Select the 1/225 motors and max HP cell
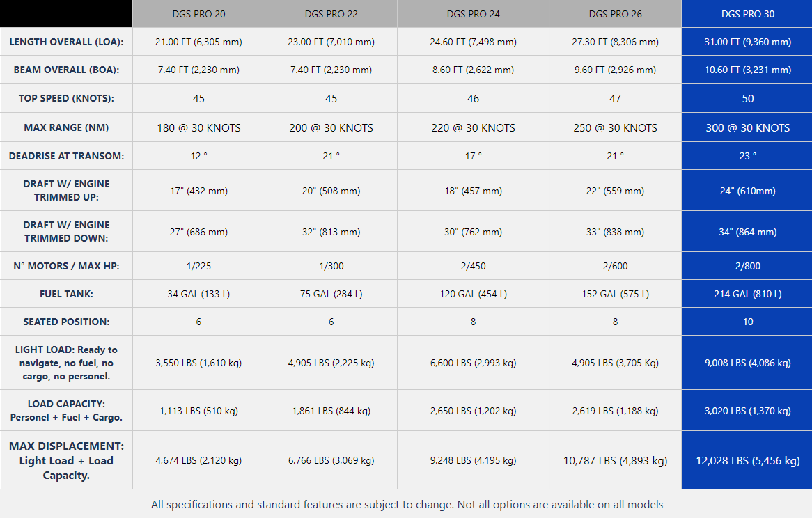Viewport: 812px width, 518px height. tap(198, 266)
